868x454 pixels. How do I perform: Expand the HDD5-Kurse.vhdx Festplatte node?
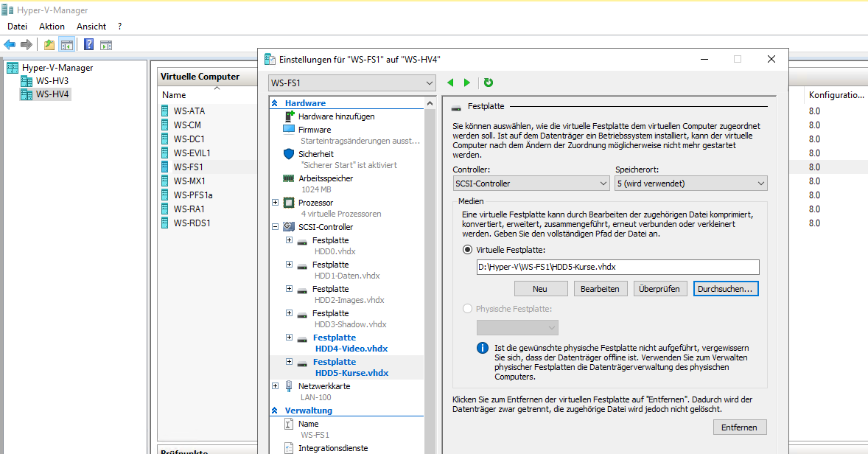point(289,362)
